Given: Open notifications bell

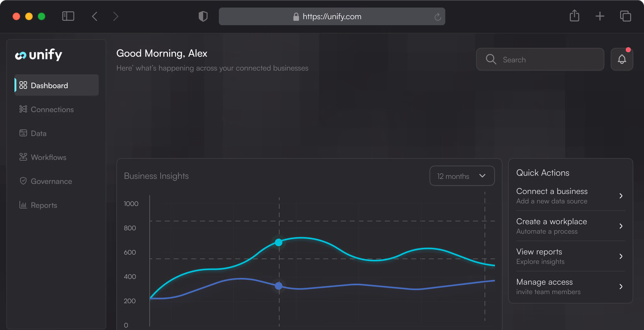Looking at the screenshot, I should pos(622,59).
